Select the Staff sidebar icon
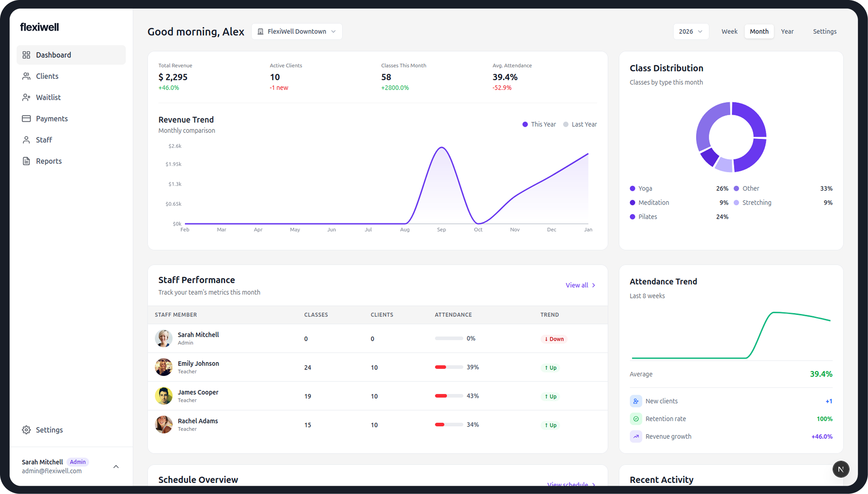868x494 pixels. coord(27,139)
